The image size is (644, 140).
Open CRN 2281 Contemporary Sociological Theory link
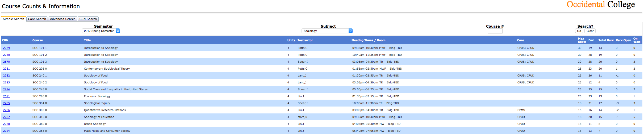pyautogui.click(x=6, y=69)
